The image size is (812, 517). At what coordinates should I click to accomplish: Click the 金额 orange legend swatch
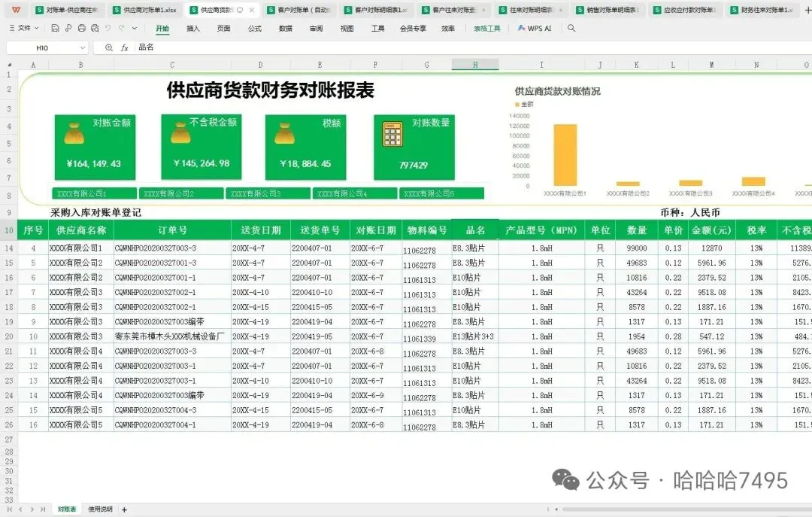pos(517,105)
